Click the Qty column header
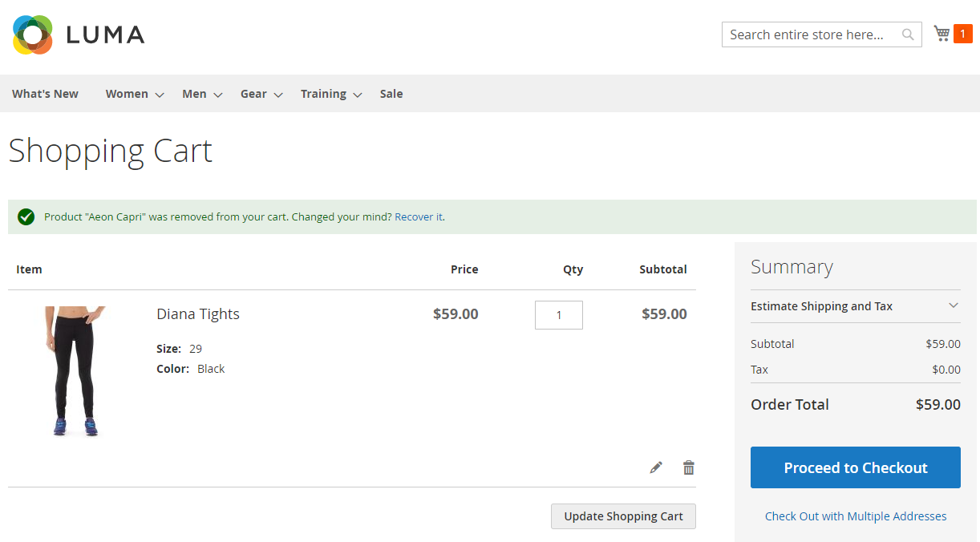The image size is (980, 542). 573,269
